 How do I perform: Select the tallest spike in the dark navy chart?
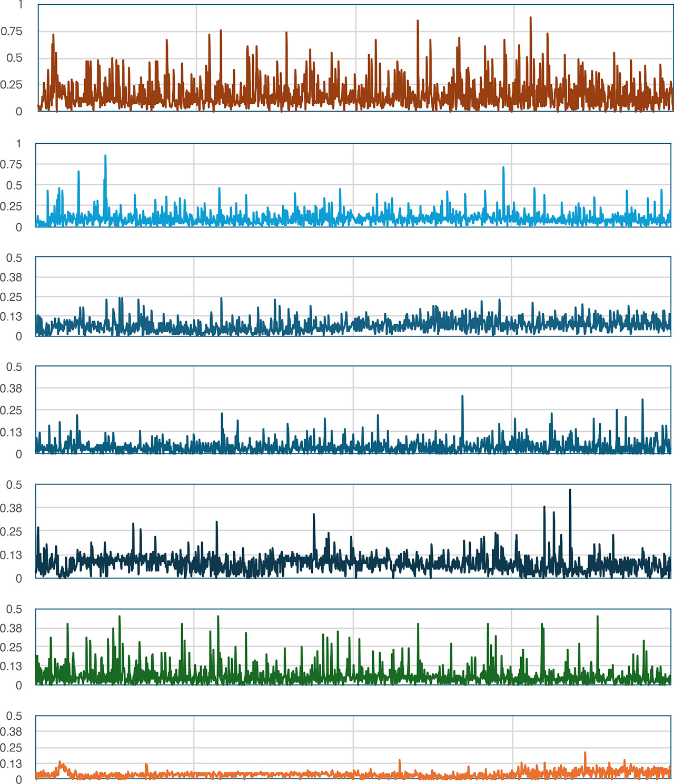click(570, 491)
